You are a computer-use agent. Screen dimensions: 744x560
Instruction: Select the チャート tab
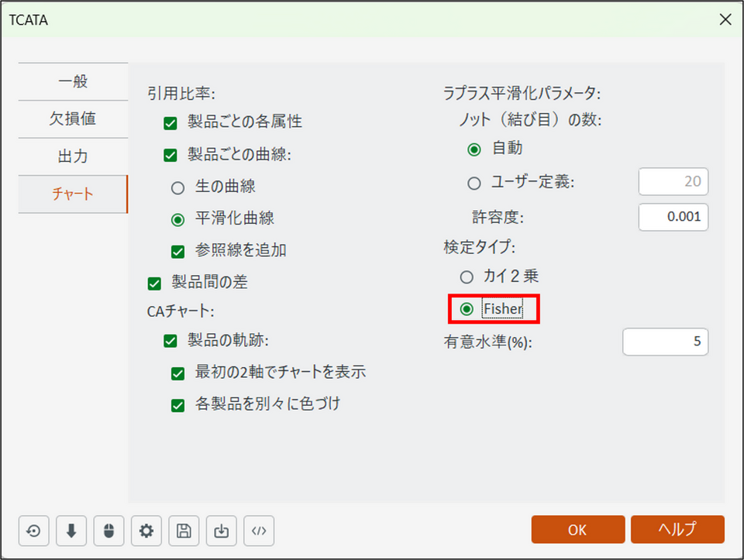tap(73, 194)
